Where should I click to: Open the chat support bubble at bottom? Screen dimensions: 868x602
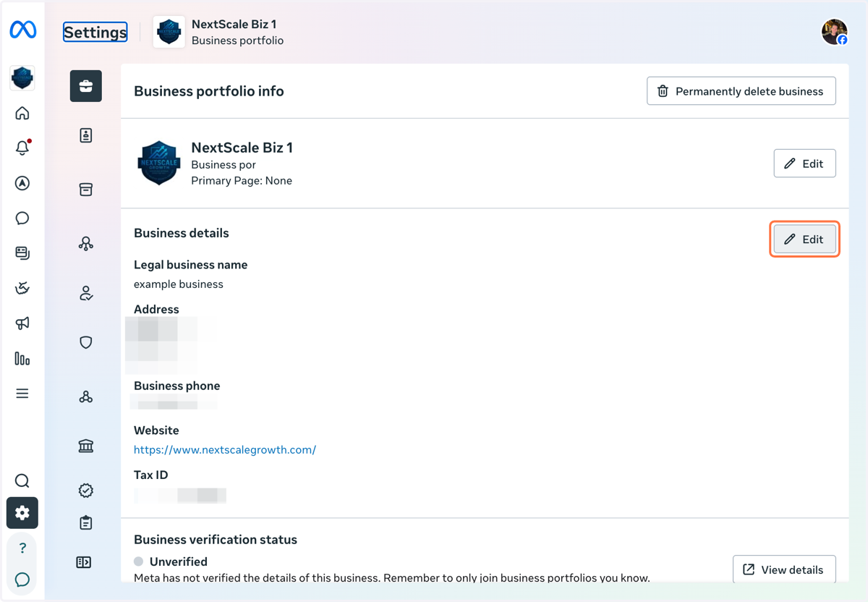click(x=22, y=580)
